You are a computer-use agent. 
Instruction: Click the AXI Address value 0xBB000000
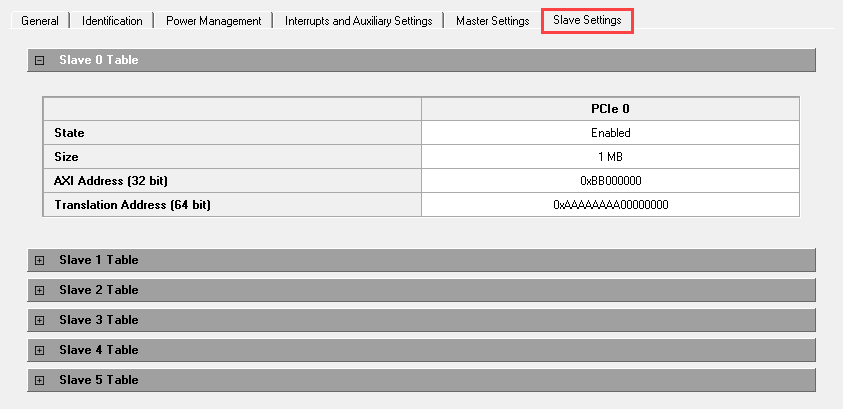tap(610, 181)
